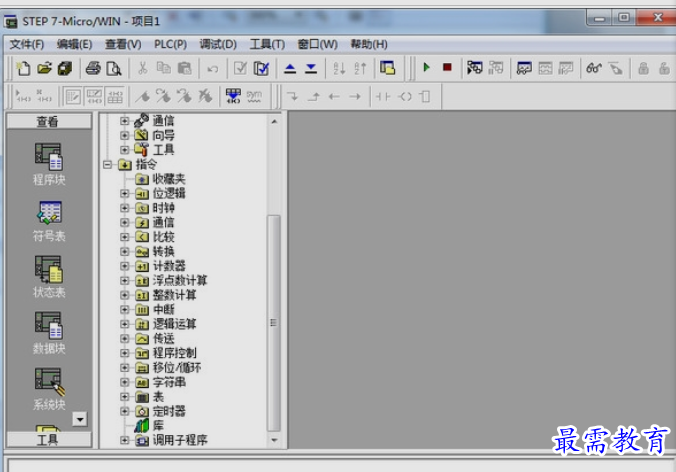Click the 查看 navigation bar header button
This screenshot has width=676, height=472.
[x=49, y=122]
